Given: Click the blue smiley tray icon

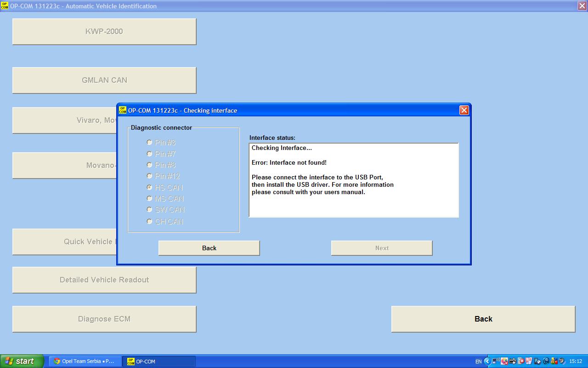Looking at the screenshot, I should [x=546, y=361].
